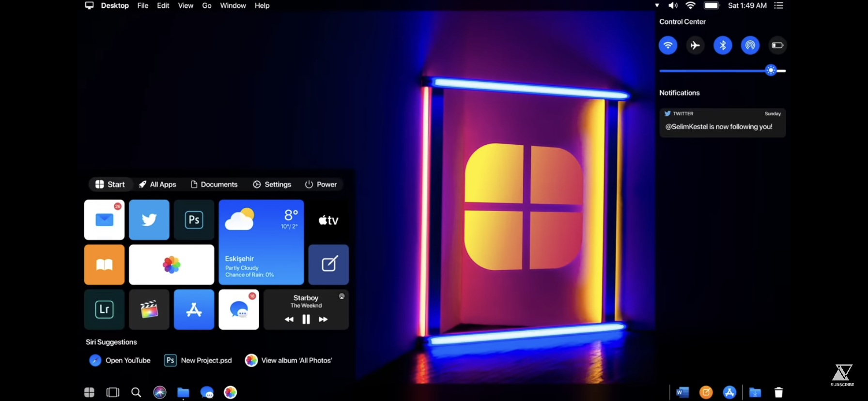Click the View album 'All Photos' suggestion
This screenshot has height=401, width=868.
[289, 360]
